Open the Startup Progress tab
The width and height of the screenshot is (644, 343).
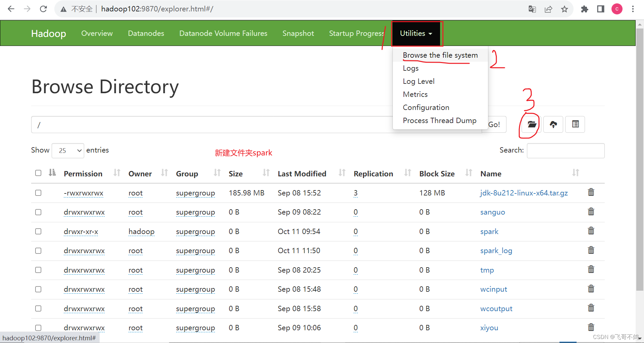pos(356,34)
